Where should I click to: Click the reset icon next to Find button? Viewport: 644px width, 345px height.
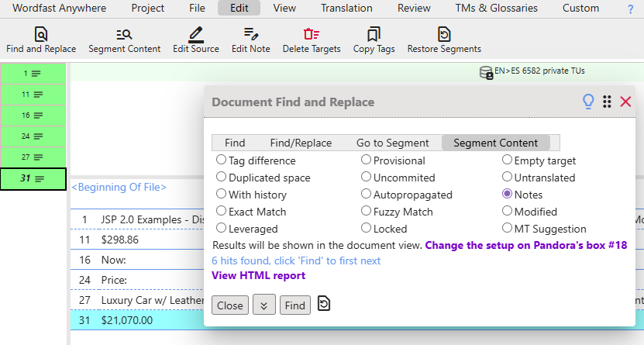click(324, 304)
